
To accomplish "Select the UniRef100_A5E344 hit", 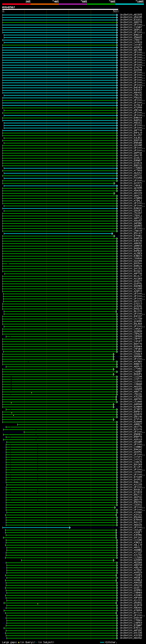I will point(131,110).
